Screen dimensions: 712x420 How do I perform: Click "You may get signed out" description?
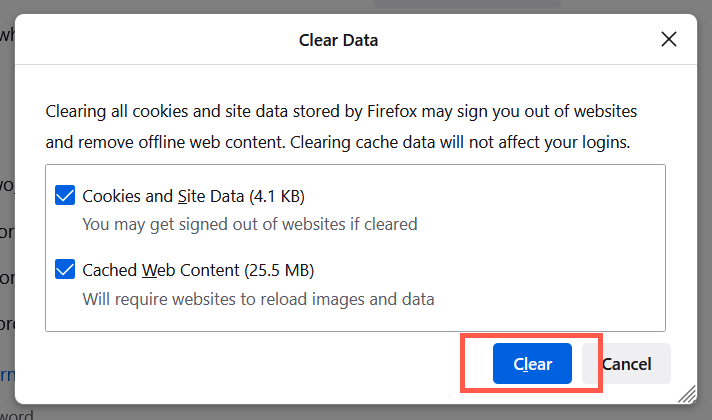(249, 224)
